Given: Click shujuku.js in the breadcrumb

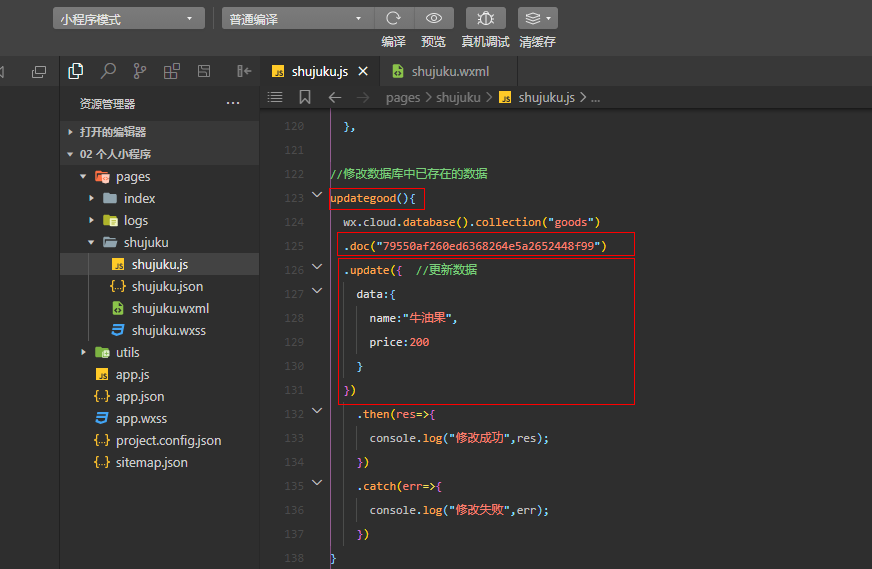Looking at the screenshot, I should pos(547,98).
